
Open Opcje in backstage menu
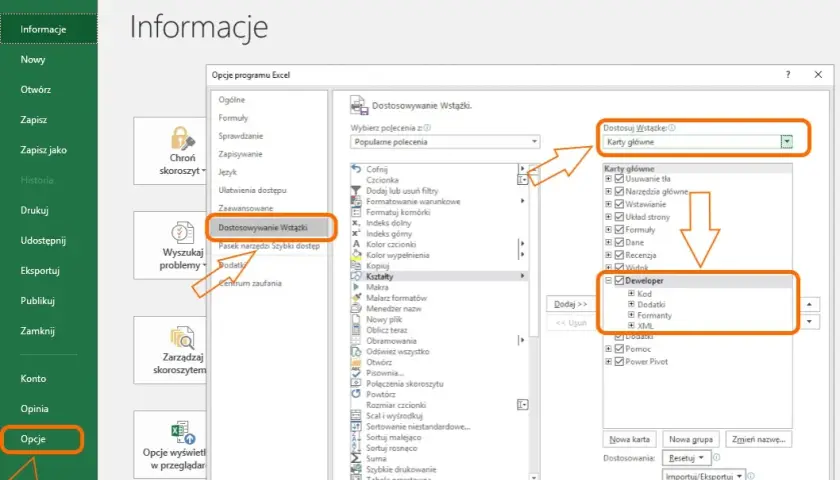(x=33, y=439)
